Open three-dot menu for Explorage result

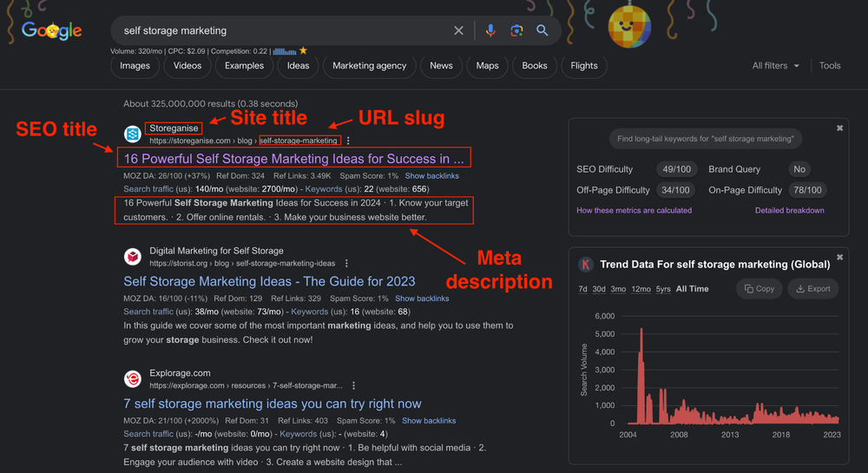[354, 385]
